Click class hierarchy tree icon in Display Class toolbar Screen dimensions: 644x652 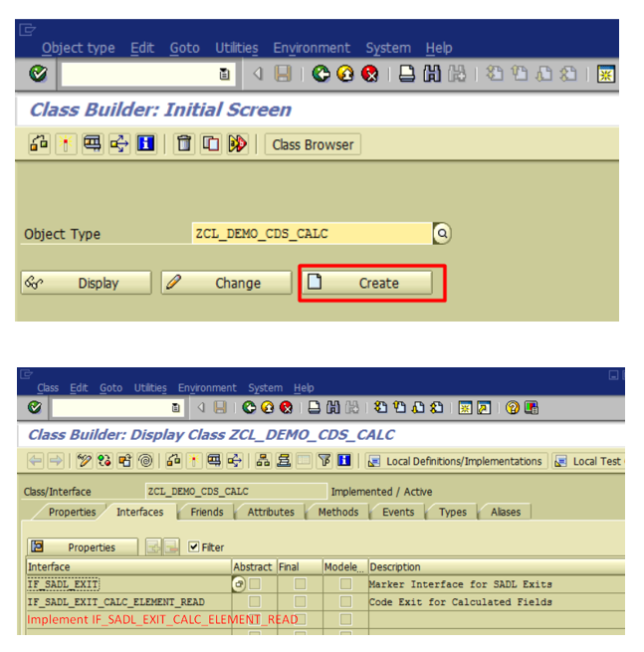click(263, 461)
